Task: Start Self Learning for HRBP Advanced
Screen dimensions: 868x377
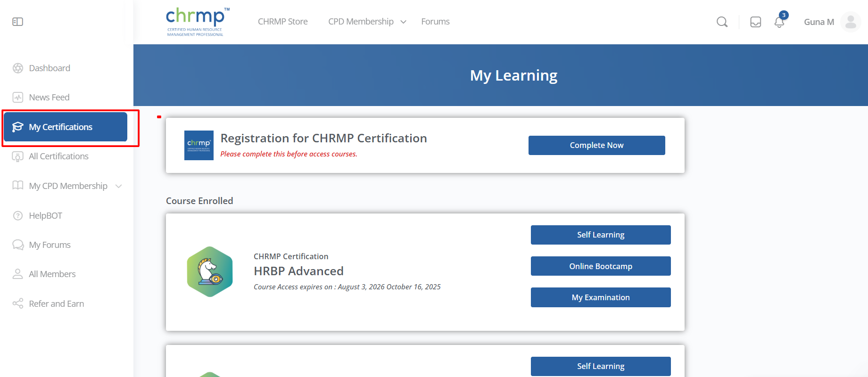Action: (x=601, y=235)
